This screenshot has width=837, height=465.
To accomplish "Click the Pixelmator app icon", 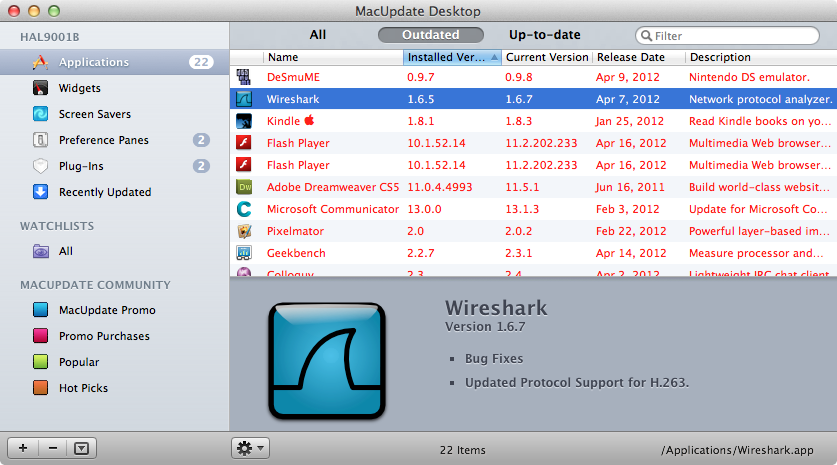I will 244,231.
